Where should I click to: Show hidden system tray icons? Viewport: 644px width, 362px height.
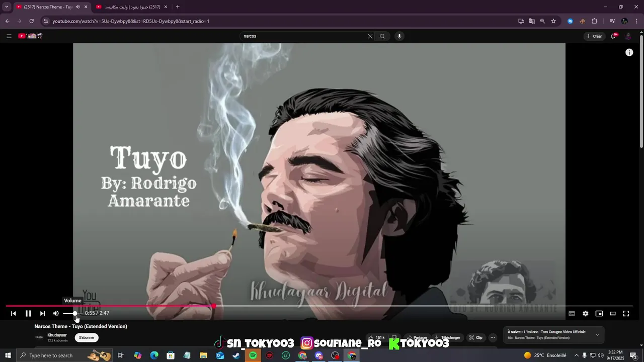[577, 355]
